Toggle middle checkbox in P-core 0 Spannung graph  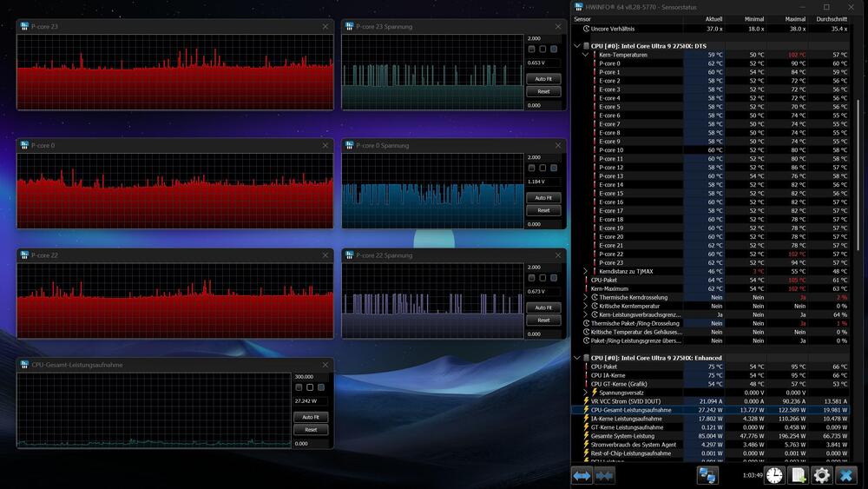[x=542, y=168]
